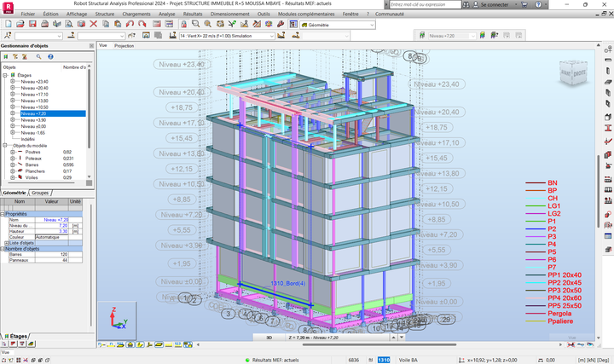Open the load case dropdown 'Vent X+'

271,37
